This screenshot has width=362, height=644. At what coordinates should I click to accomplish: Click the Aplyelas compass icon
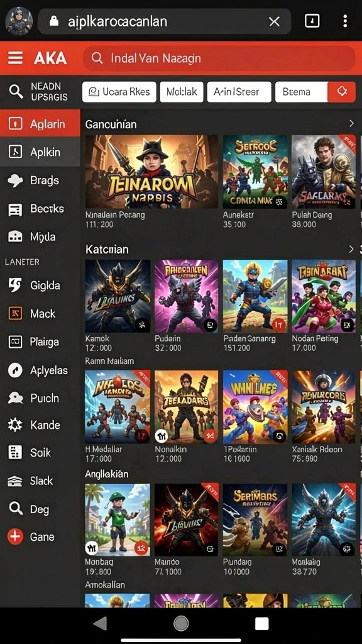point(15,370)
